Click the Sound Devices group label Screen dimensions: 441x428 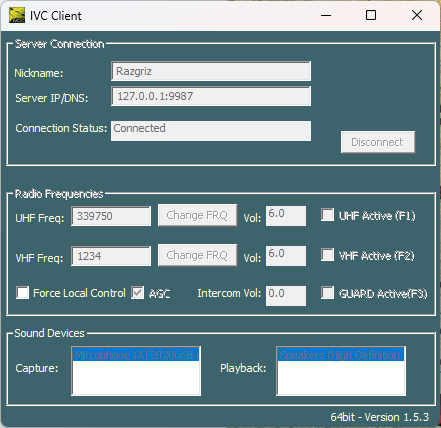click(49, 333)
